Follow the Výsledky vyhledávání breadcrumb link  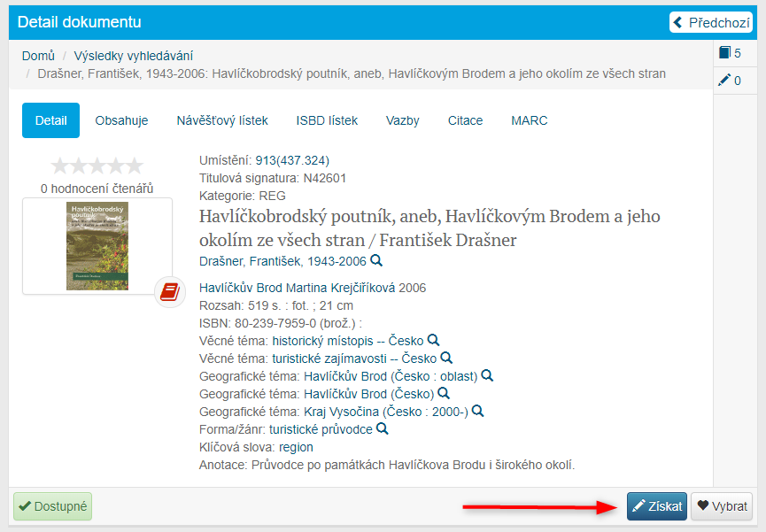[x=134, y=56]
